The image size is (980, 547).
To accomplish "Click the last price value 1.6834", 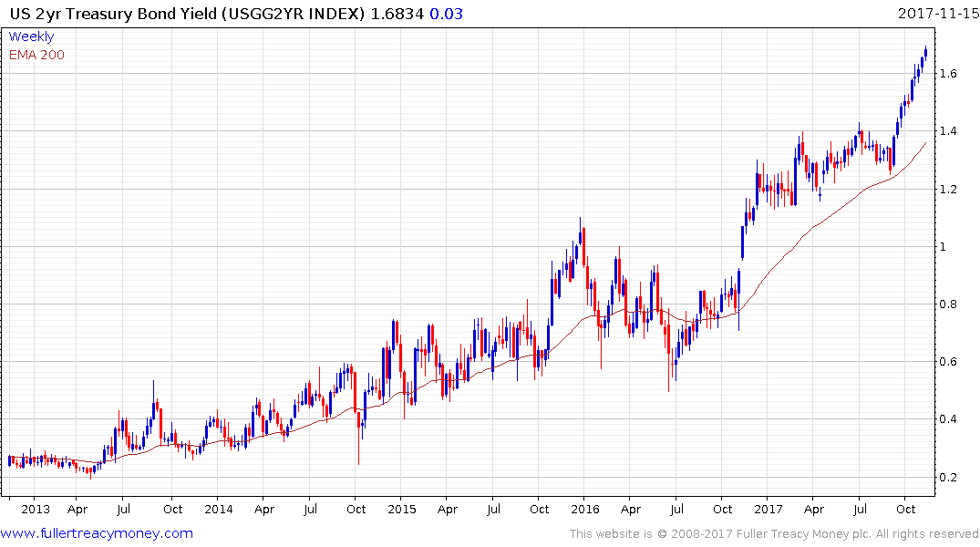I will 397,13.
